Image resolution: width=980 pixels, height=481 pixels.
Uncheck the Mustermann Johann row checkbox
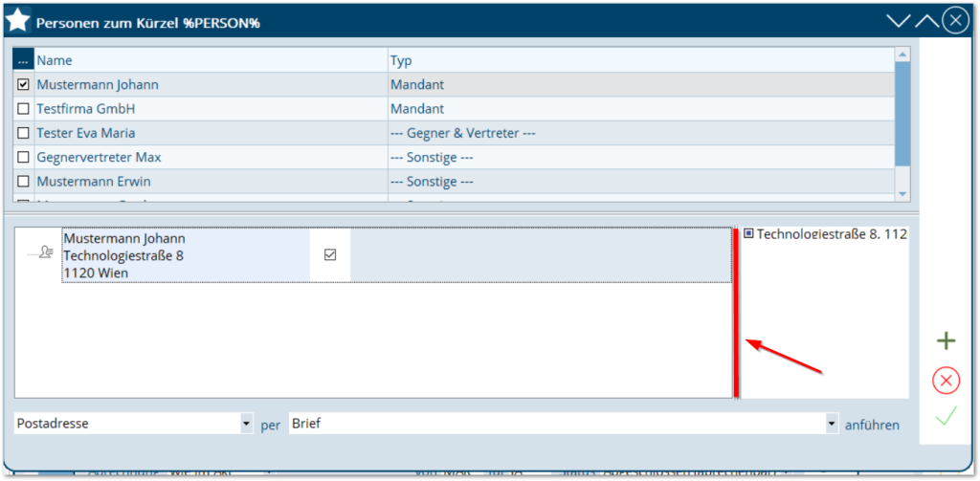click(24, 85)
